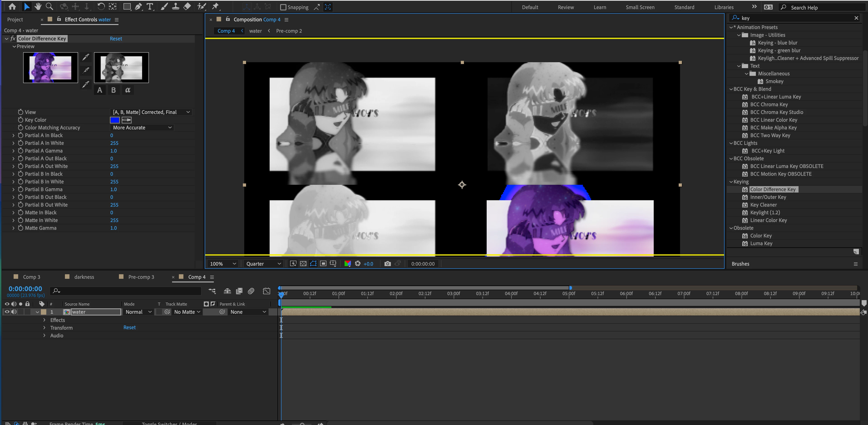
Task: Select the Puppet Pin tool
Action: (215, 6)
